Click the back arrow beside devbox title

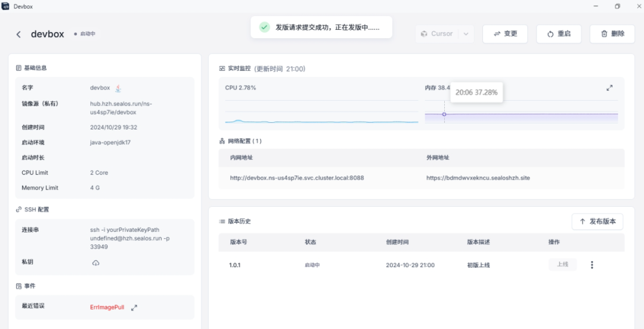coord(18,35)
